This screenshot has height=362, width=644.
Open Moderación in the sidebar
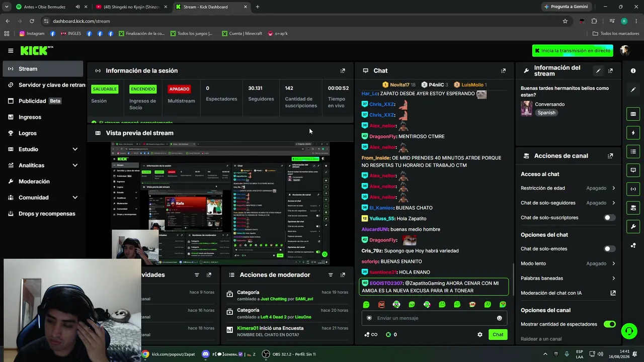click(x=43, y=182)
